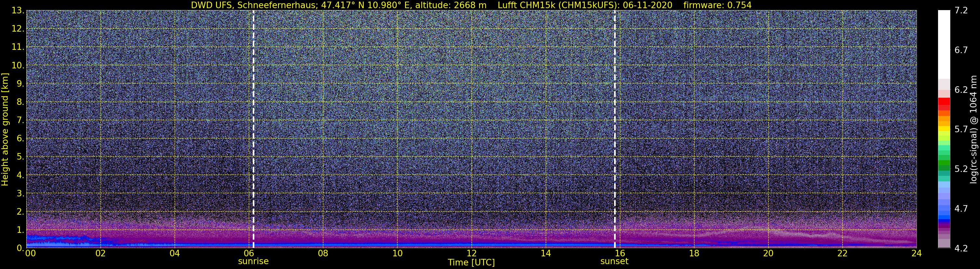980x269 pixels.
Task: Click the time axis tick label 02
Action: [101, 254]
